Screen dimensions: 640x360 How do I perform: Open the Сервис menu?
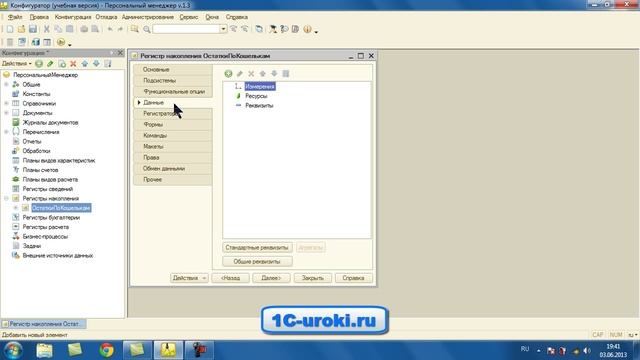click(x=189, y=17)
